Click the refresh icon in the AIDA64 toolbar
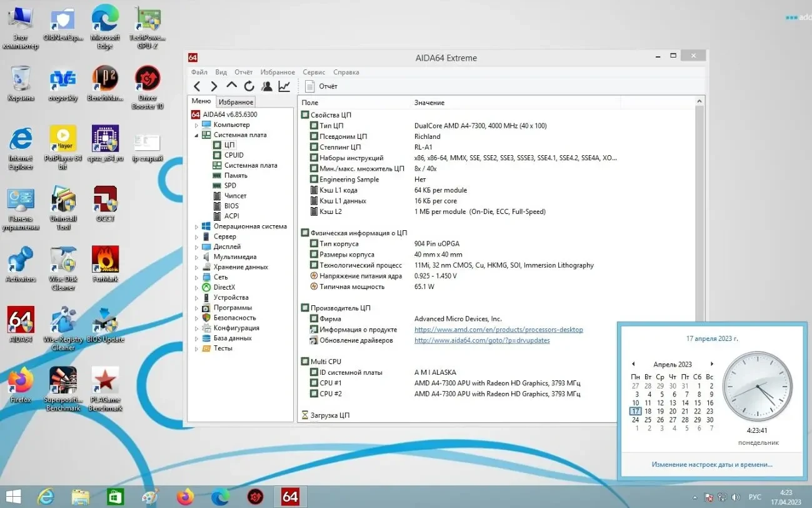The width and height of the screenshot is (812, 508). click(x=248, y=86)
